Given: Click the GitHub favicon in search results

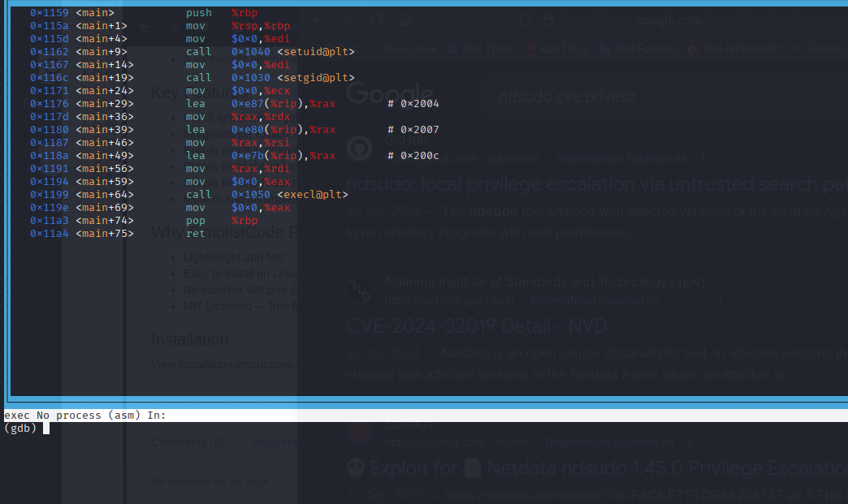Looking at the screenshot, I should (x=360, y=148).
